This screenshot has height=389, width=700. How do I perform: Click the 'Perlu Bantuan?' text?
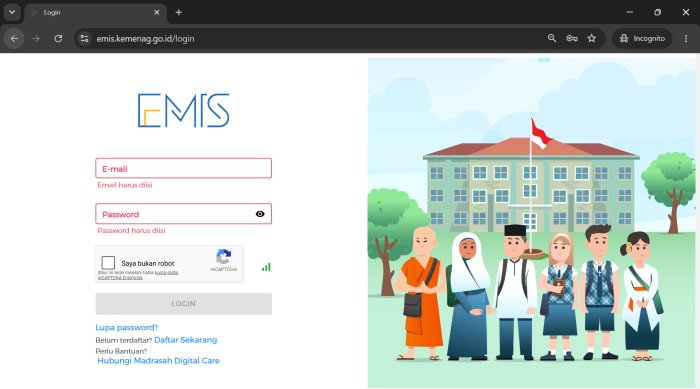[x=121, y=351]
